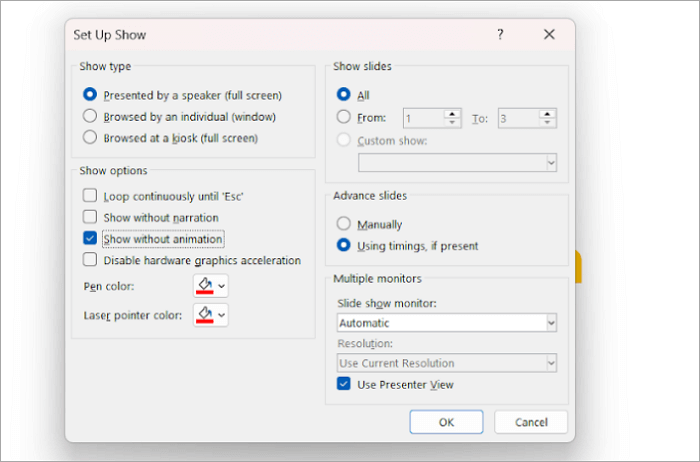Increase the From slide number spinner

click(453, 113)
